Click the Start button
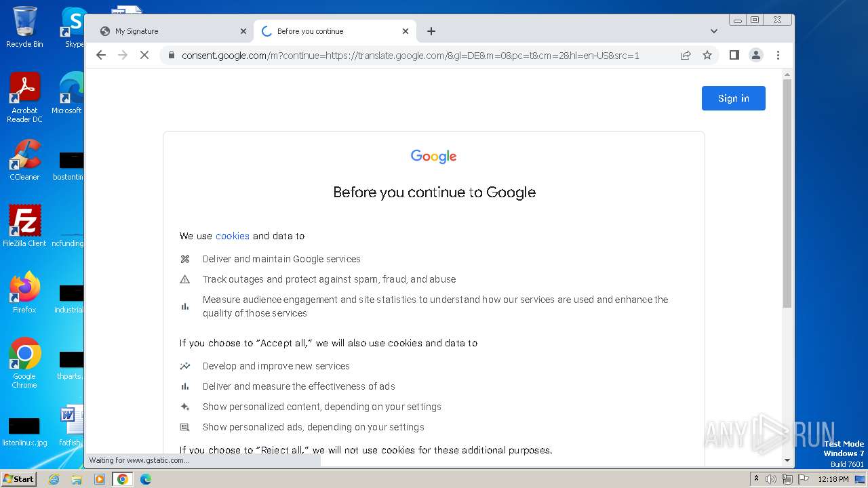The width and height of the screenshot is (868, 488). [x=18, y=479]
